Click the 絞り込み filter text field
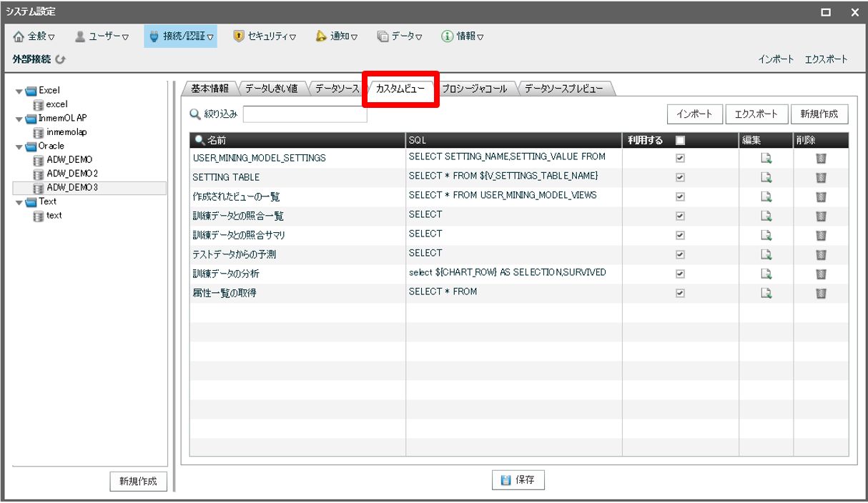 [x=305, y=114]
